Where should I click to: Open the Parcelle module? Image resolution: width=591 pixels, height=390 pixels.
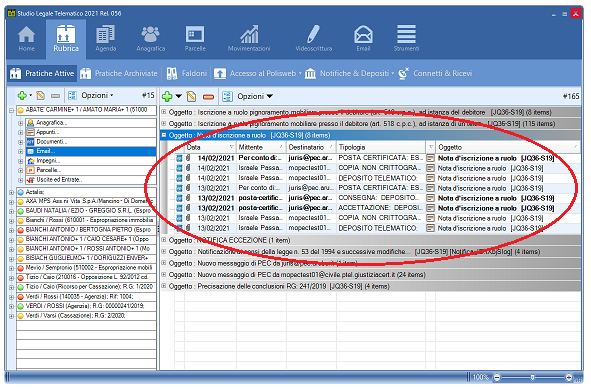point(195,38)
